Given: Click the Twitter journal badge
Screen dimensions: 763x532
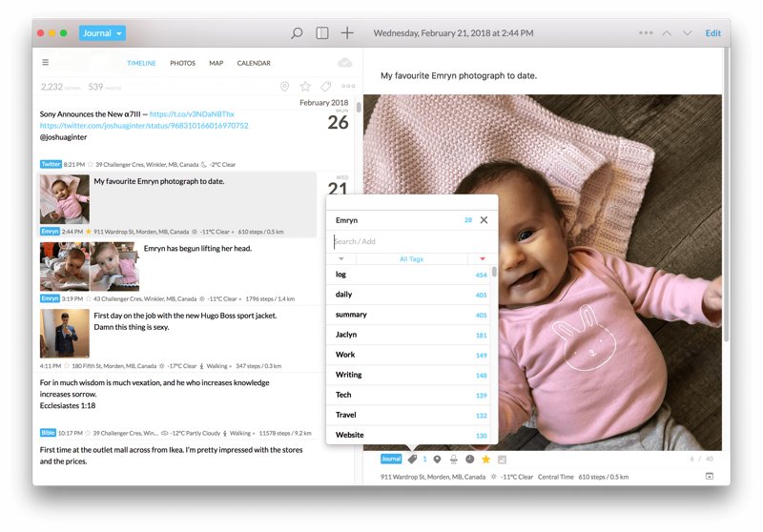Looking at the screenshot, I should click(x=51, y=164).
